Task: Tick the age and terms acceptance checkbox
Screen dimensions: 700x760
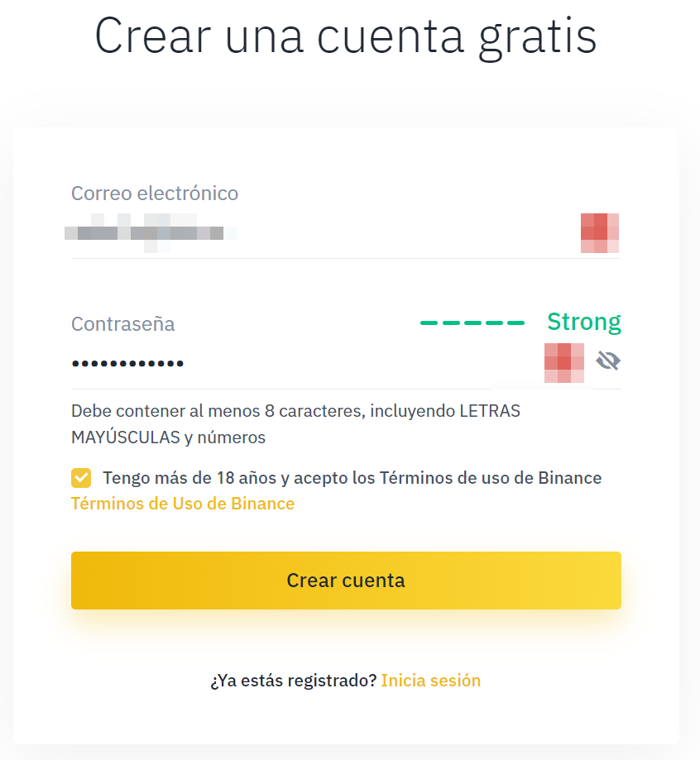Action: [81, 478]
